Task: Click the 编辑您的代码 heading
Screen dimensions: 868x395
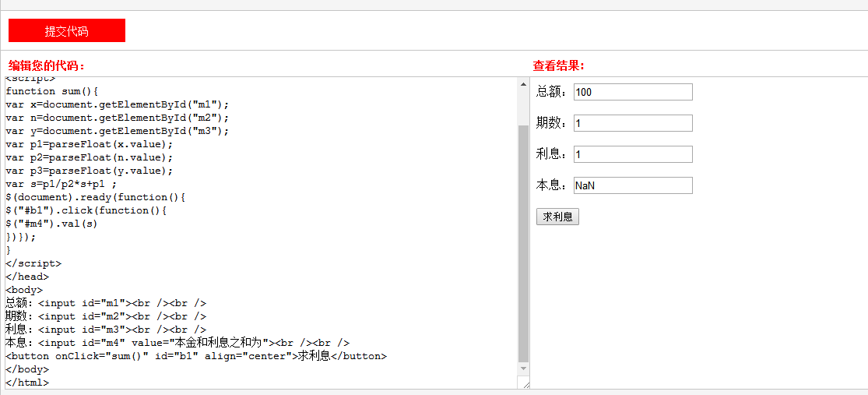Action: (47, 66)
